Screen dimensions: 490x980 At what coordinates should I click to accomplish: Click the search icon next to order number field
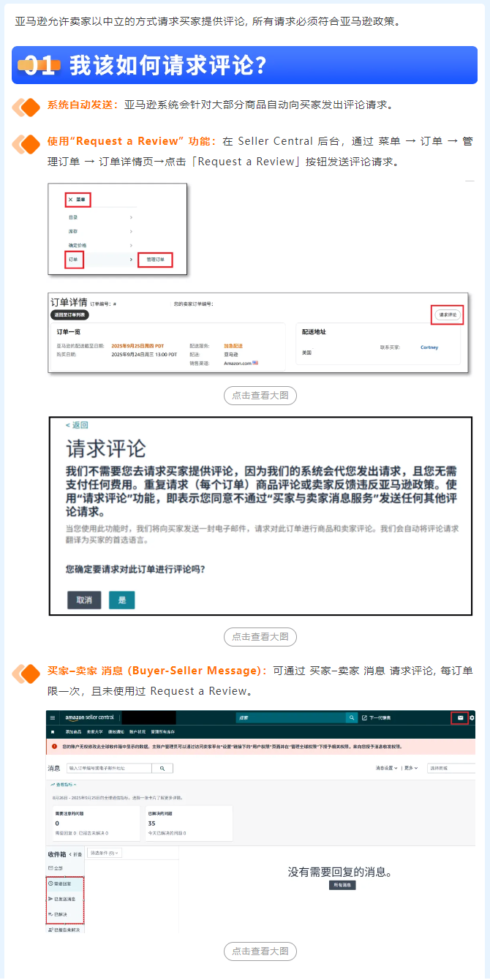(162, 769)
